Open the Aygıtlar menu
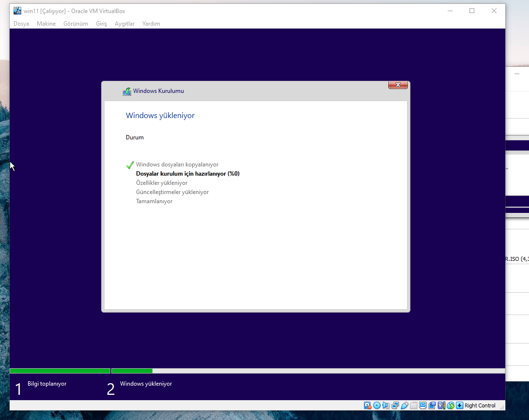 pos(124,24)
